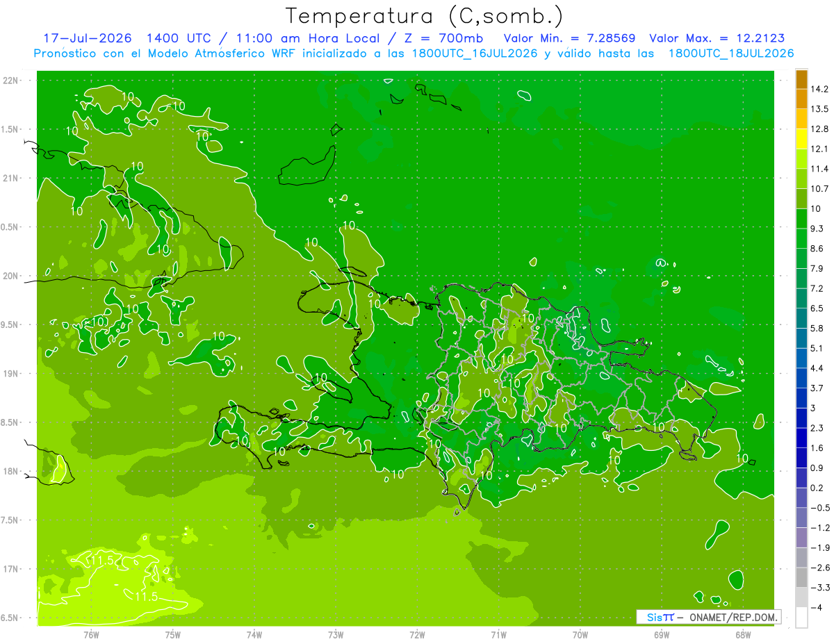Click the '74W' longitude axis label

click(254, 634)
